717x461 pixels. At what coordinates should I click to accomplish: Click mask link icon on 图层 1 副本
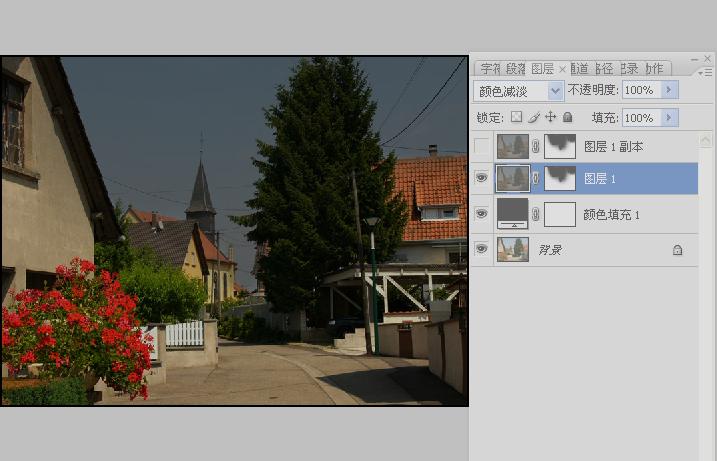pyautogui.click(x=536, y=146)
